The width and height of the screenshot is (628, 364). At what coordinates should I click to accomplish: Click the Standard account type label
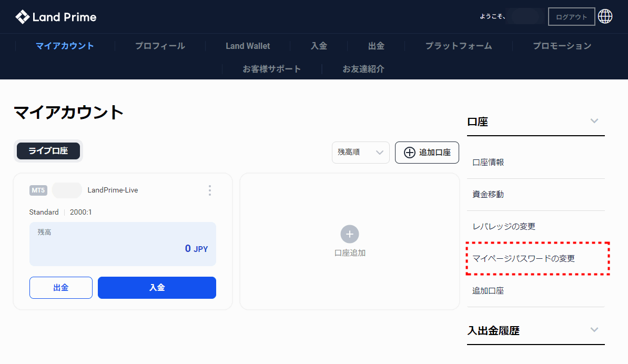44,212
